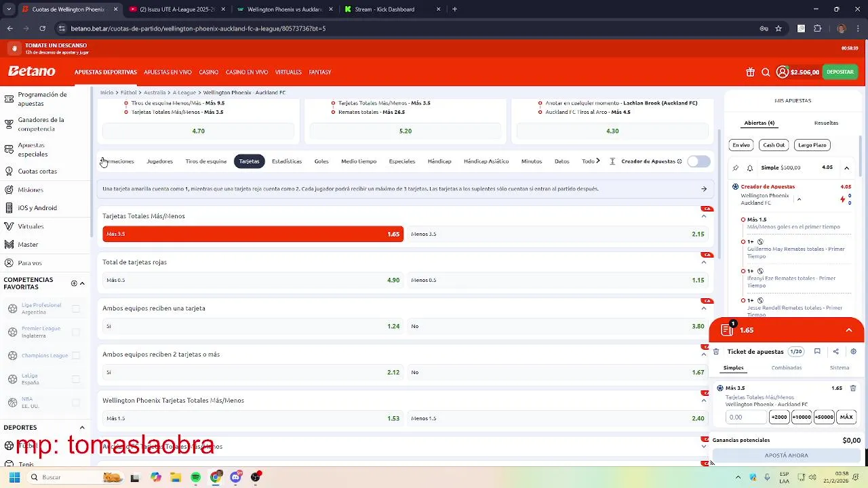This screenshot has height=488, width=868.
Task: Expand the card rules info arrow
Action: pyautogui.click(x=704, y=189)
